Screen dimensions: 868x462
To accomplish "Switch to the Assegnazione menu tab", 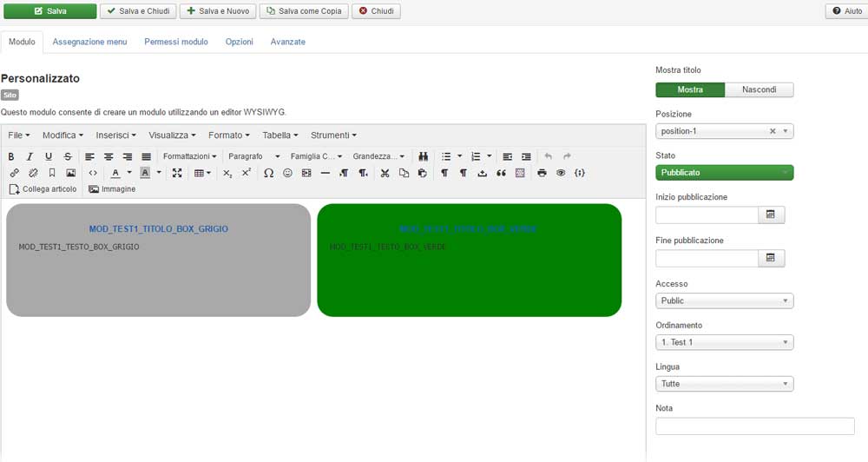I will (89, 42).
